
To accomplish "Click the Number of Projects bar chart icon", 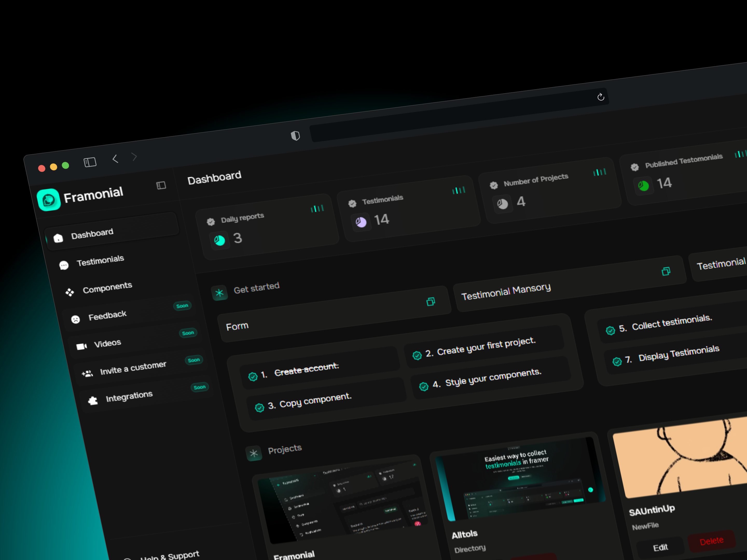I will [600, 172].
